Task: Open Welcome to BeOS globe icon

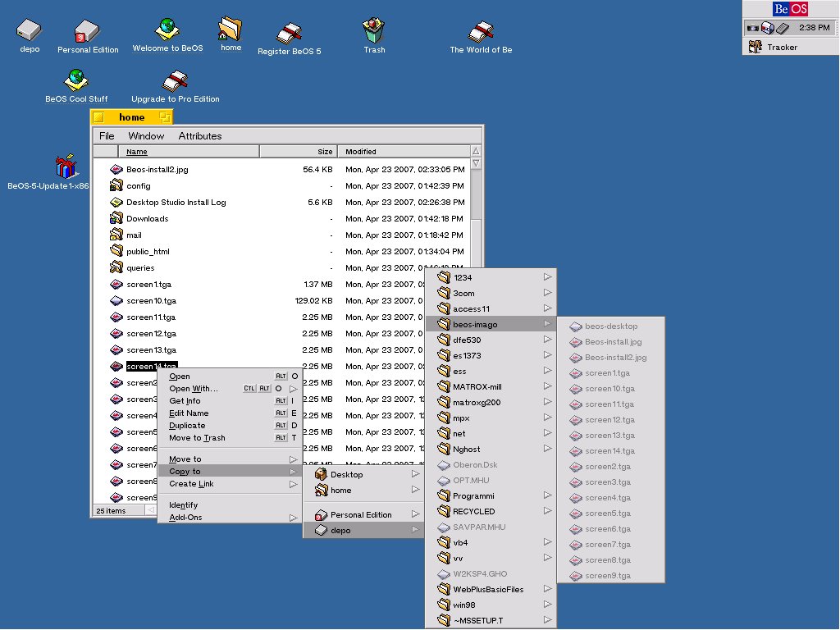Action: click(x=167, y=28)
